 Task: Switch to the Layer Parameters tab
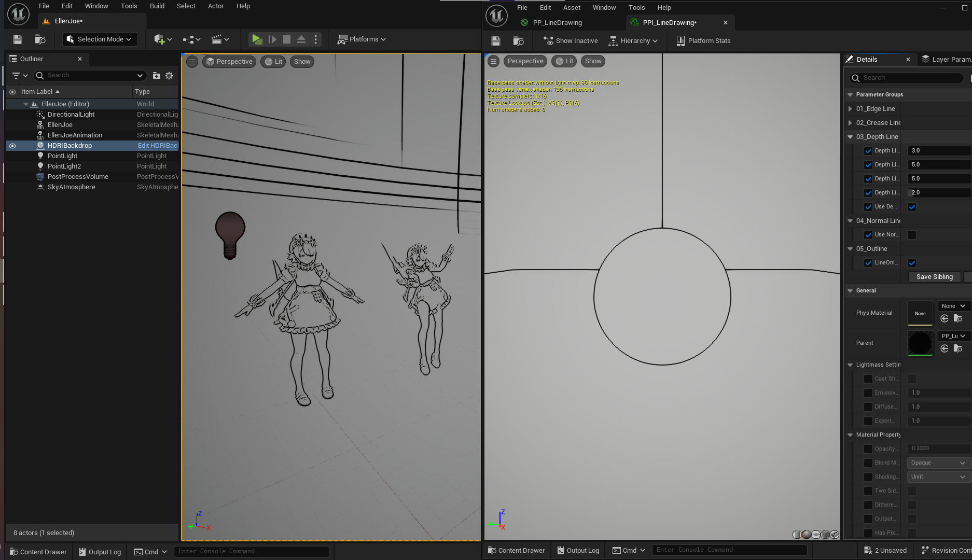click(x=946, y=60)
